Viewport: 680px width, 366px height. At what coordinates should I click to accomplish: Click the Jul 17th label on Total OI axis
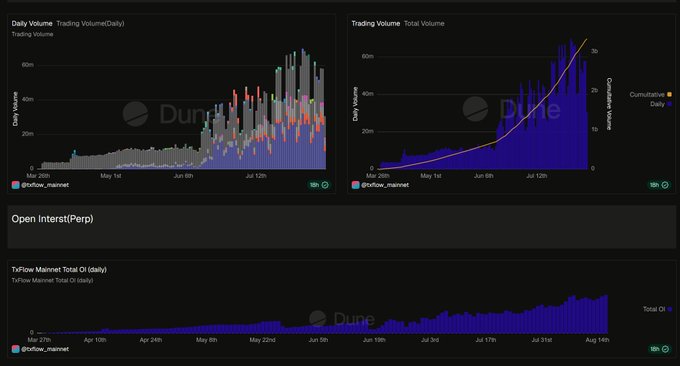pyautogui.click(x=486, y=340)
